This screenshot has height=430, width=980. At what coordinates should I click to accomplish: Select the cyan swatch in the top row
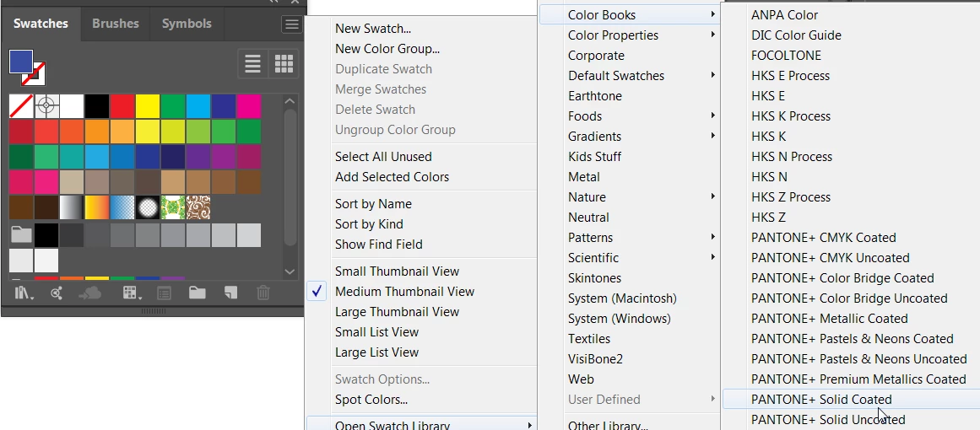tap(198, 106)
